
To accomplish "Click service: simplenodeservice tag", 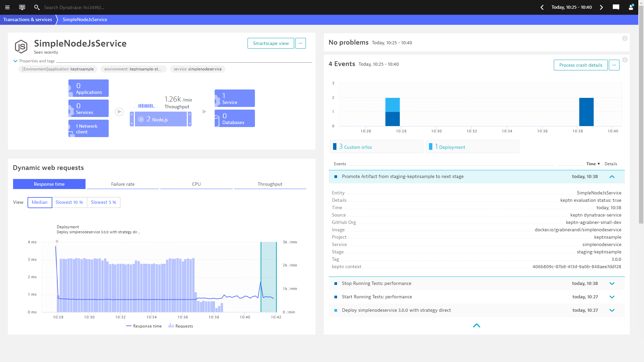I will 198,69.
